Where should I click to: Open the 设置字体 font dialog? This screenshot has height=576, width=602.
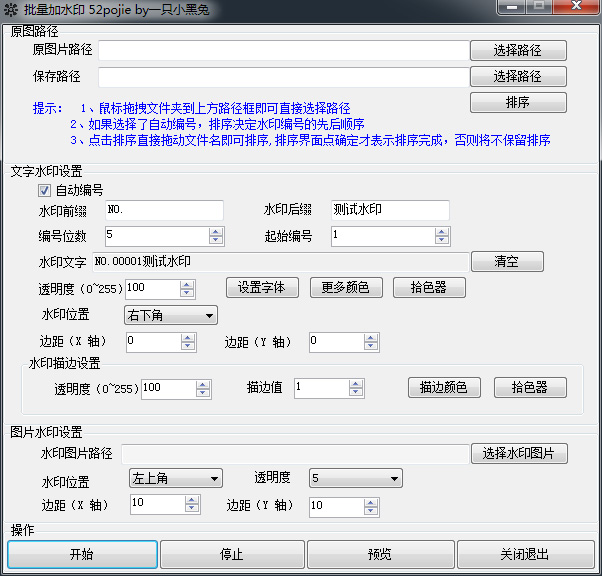point(262,288)
